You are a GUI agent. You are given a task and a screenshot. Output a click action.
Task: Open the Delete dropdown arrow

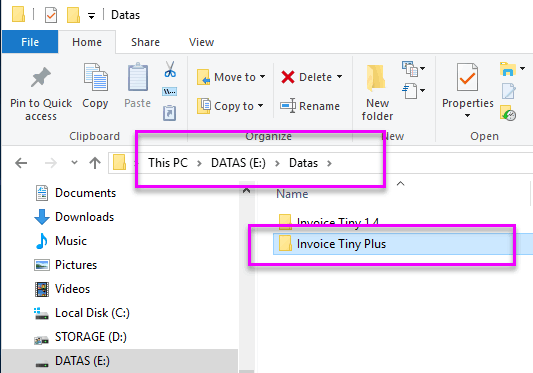339,77
